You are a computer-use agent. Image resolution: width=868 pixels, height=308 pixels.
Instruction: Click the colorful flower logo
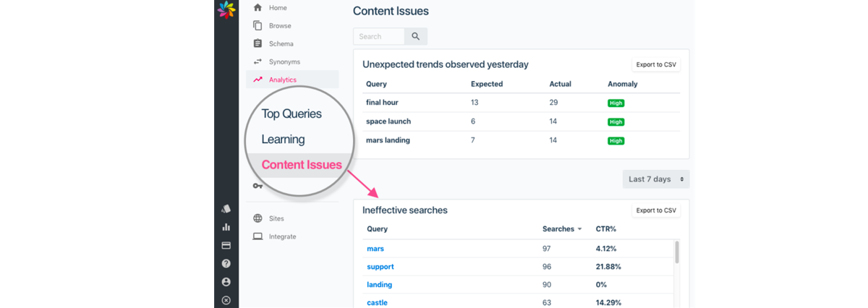(x=226, y=9)
